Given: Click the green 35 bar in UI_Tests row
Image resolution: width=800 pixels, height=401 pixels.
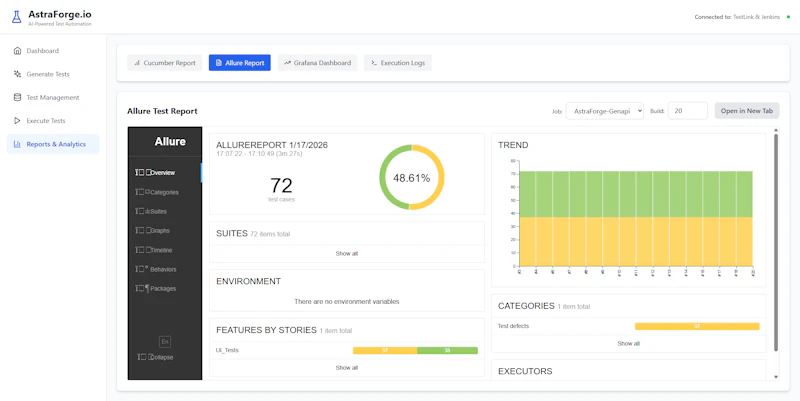Looking at the screenshot, I should coord(447,350).
